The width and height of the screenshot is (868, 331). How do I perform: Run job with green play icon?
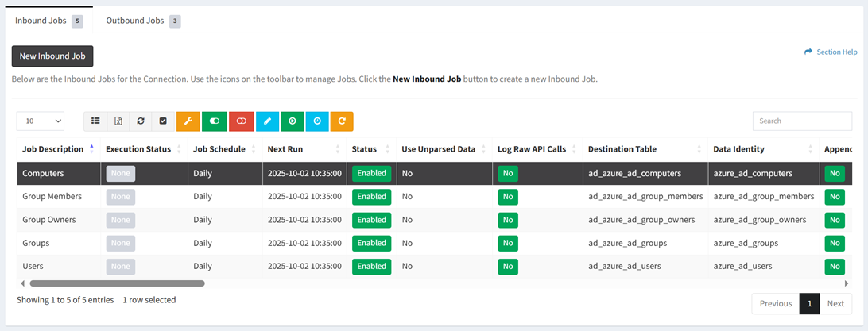pos(293,121)
